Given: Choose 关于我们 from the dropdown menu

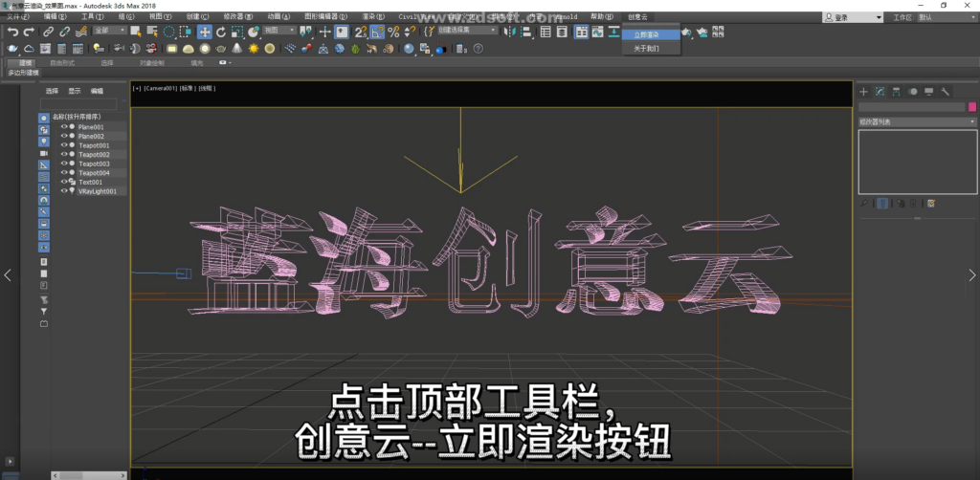Looking at the screenshot, I should (x=651, y=48).
